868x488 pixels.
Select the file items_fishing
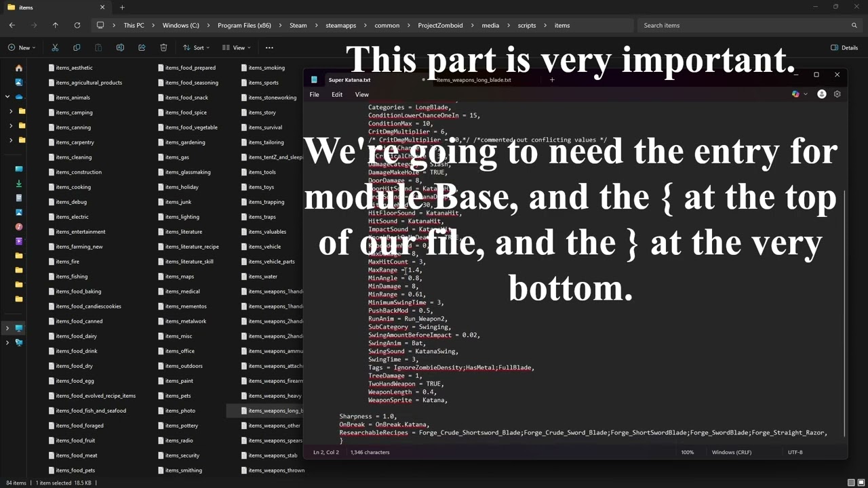[68, 277]
